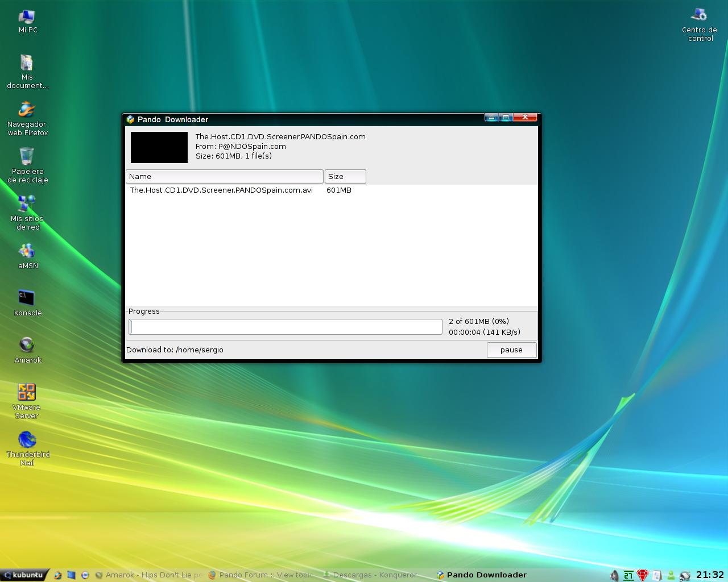728x582 pixels.
Task: Open the Mi PC desktop icon
Action: click(27, 22)
